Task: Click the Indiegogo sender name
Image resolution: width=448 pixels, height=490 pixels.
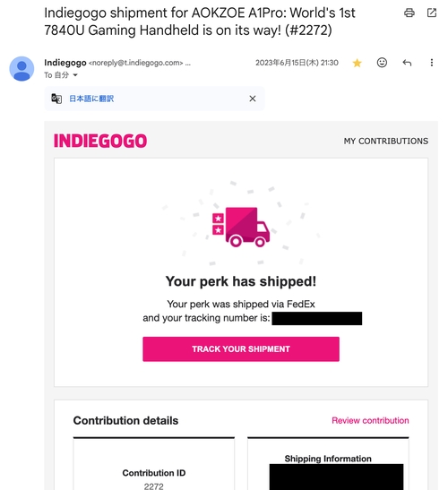Action: 65,63
